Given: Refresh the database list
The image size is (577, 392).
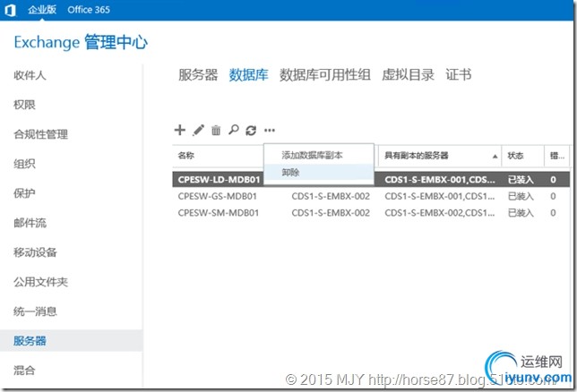Looking at the screenshot, I should pos(251,130).
